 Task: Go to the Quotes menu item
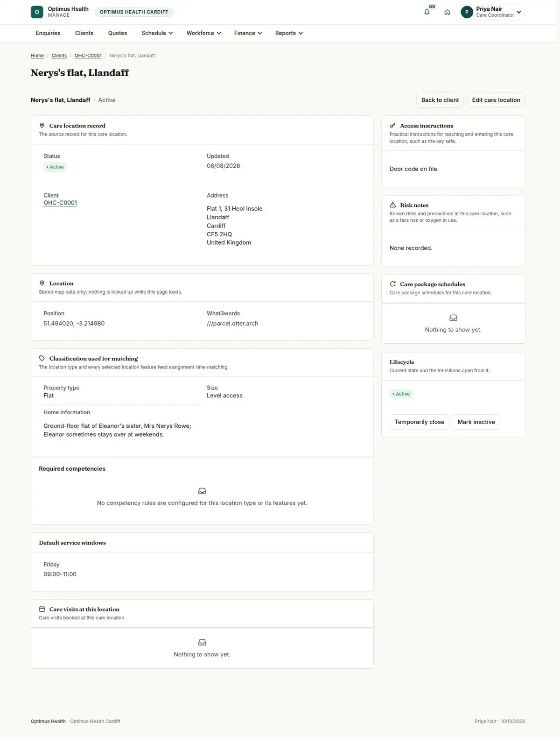click(x=118, y=33)
